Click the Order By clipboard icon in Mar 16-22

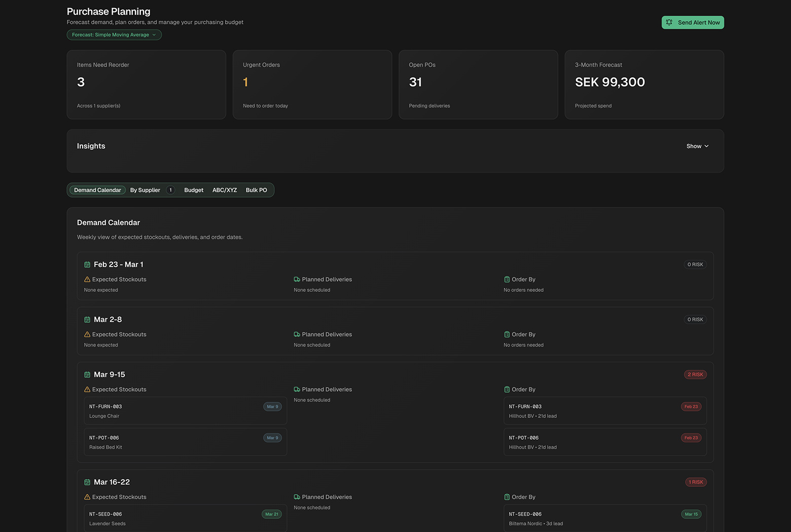507,497
